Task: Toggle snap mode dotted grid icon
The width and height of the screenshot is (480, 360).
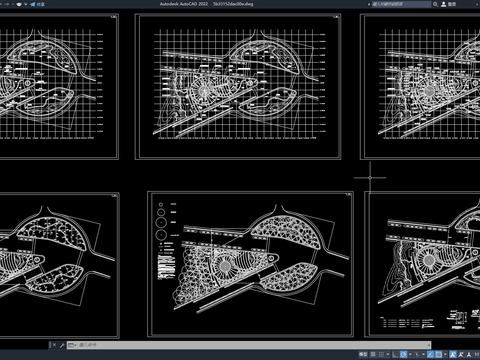Action: (382, 354)
